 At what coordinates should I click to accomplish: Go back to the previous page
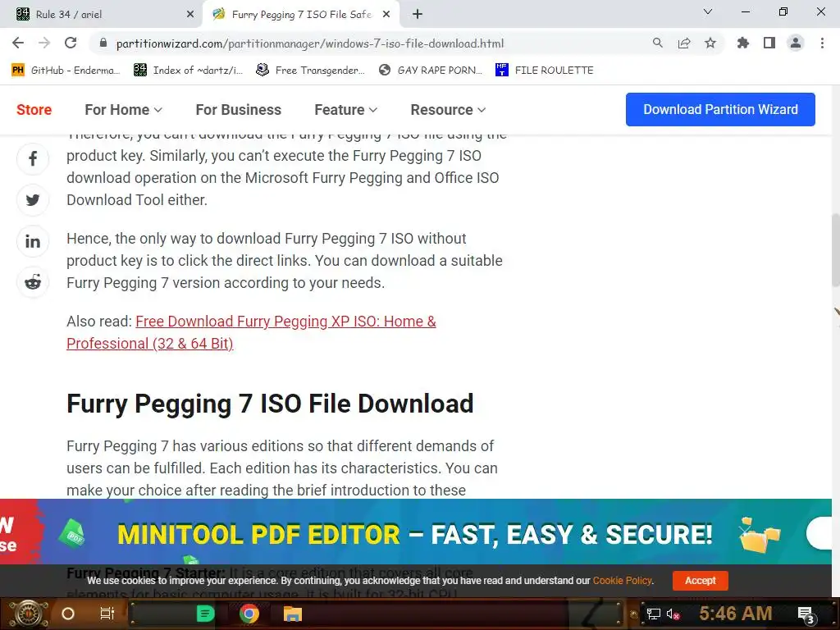(18, 43)
